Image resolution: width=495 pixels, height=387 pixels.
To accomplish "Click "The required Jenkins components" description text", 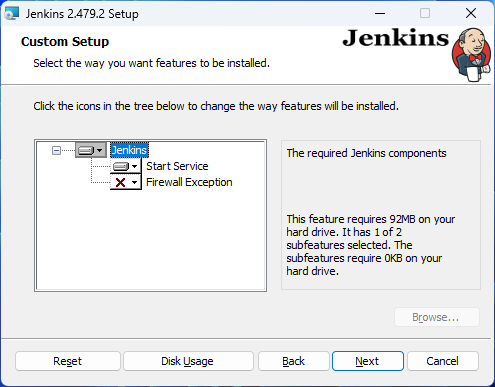I will (x=366, y=153).
